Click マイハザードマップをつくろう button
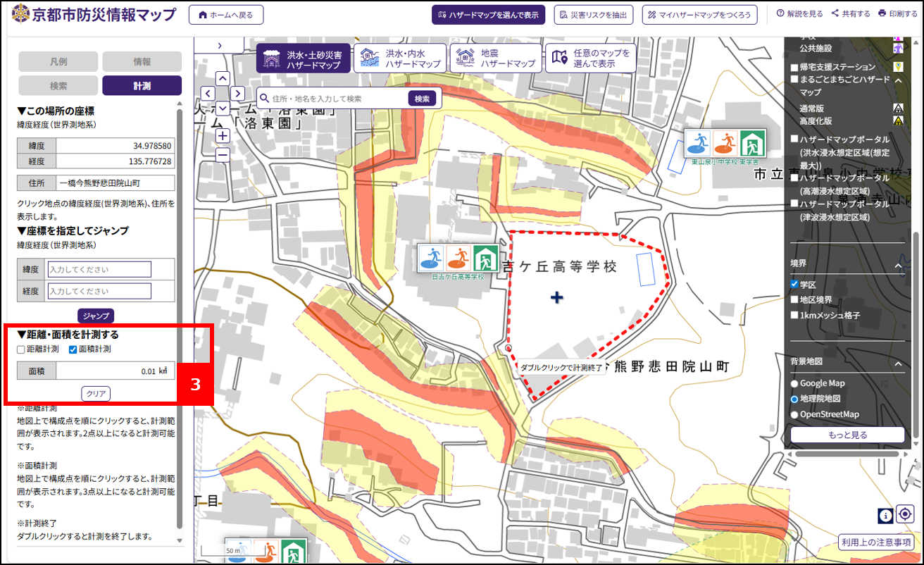This screenshot has height=565, width=924. click(x=699, y=15)
